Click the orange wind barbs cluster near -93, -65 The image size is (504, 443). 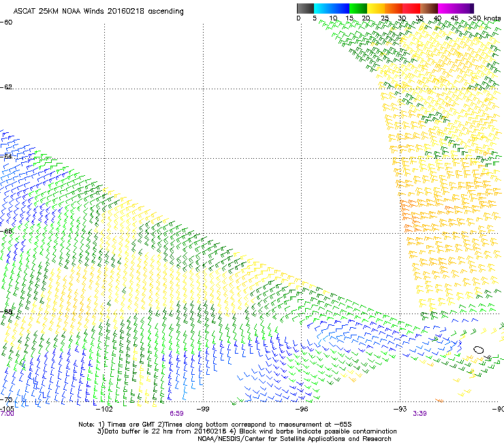(x=410, y=215)
